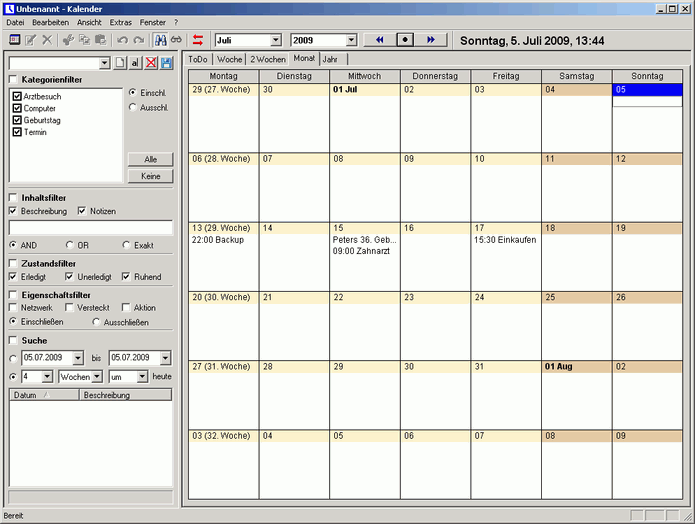This screenshot has width=695, height=524.
Task: Open the Bearbeiten menu
Action: point(51,22)
